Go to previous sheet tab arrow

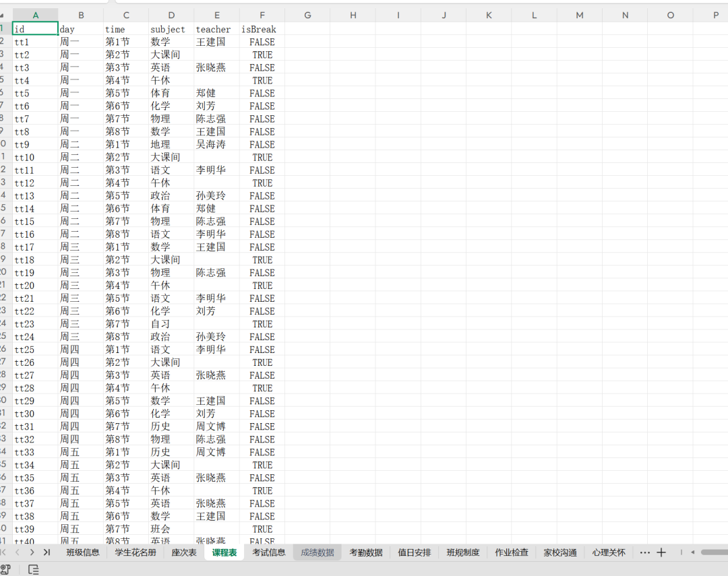click(x=17, y=552)
